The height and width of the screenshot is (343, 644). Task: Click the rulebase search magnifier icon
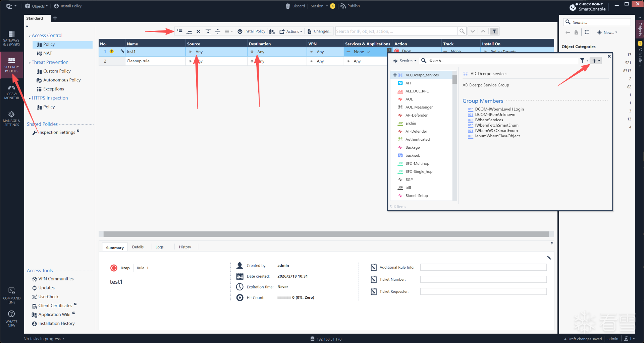pos(462,31)
